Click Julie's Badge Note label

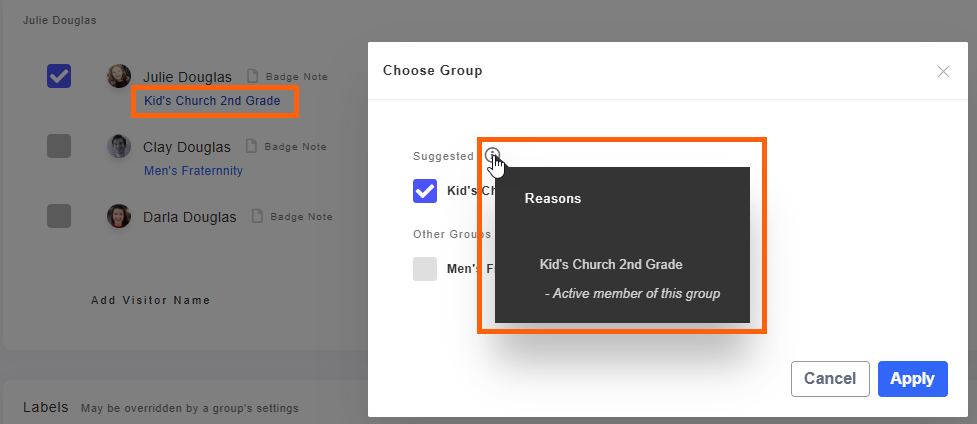point(296,77)
